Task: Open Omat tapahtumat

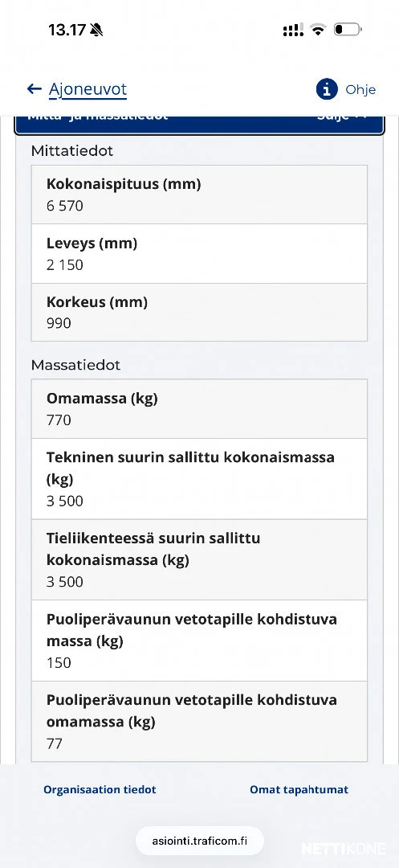Action: click(299, 790)
